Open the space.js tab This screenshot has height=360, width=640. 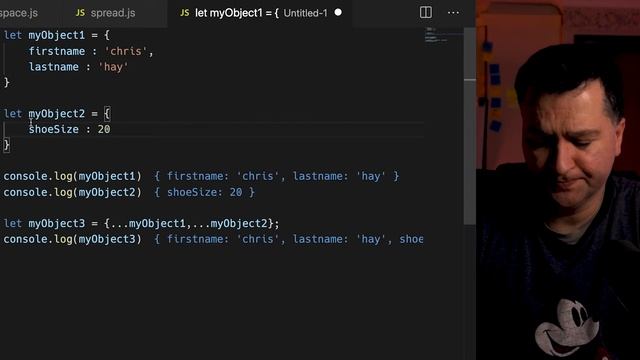19,13
